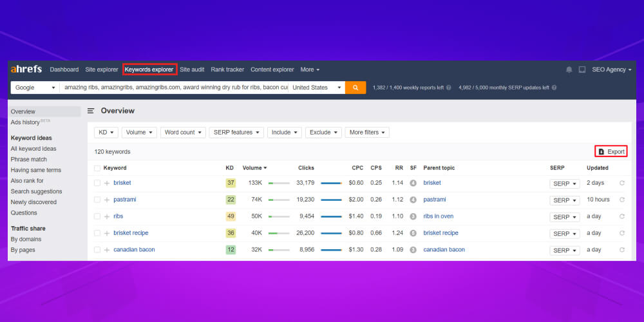The height and width of the screenshot is (322, 644).
Task: Toggle the hamburger menu beside Overview heading
Action: pos(91,111)
